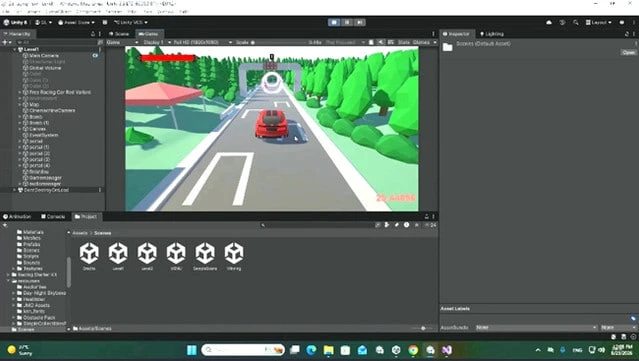
Task: Open the Lighting tab
Action: point(492,34)
